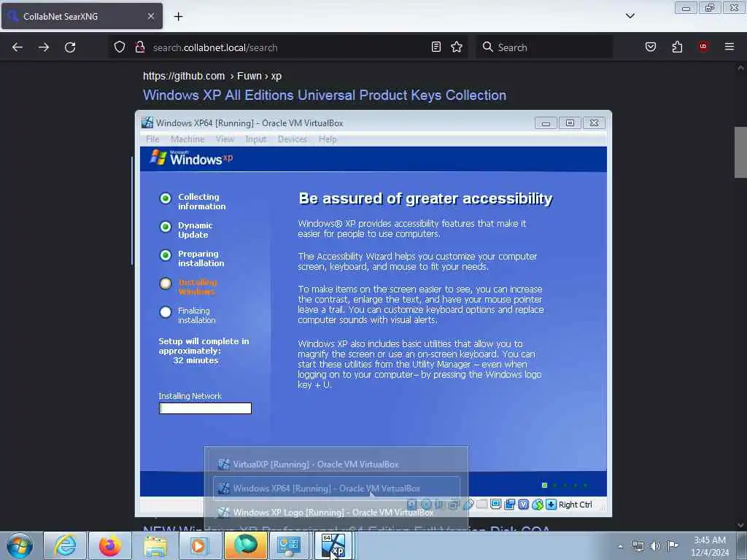Viewport: 747px width, 560px height.
Task: Close the CollabNet SearXNG tab
Action: tap(150, 16)
